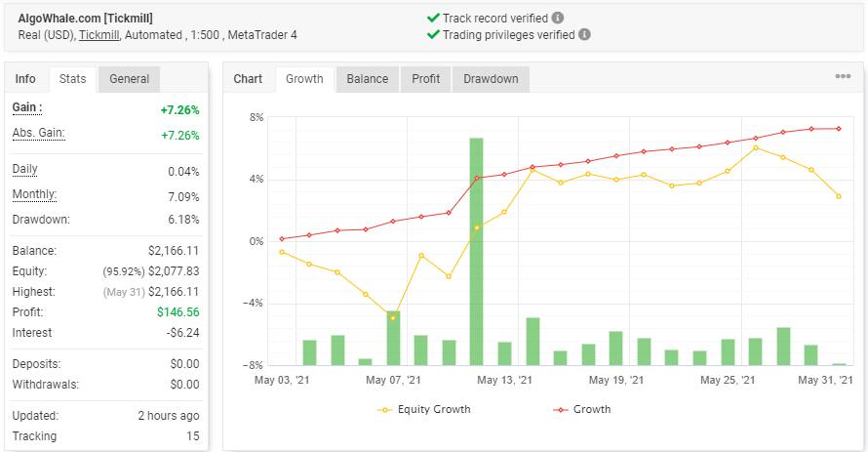Viewport: 868px width, 452px height.
Task: Click lowest yellow Equity Growth point
Action: [x=393, y=318]
